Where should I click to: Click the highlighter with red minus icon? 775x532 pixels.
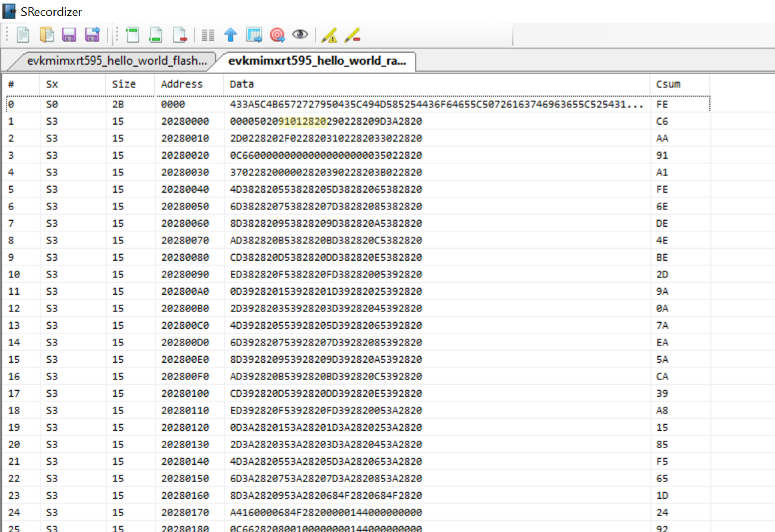352,35
